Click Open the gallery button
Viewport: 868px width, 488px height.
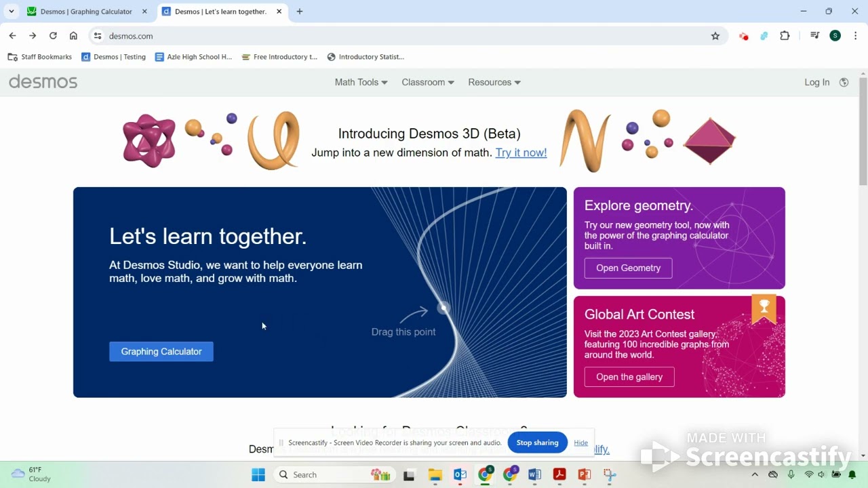click(629, 377)
